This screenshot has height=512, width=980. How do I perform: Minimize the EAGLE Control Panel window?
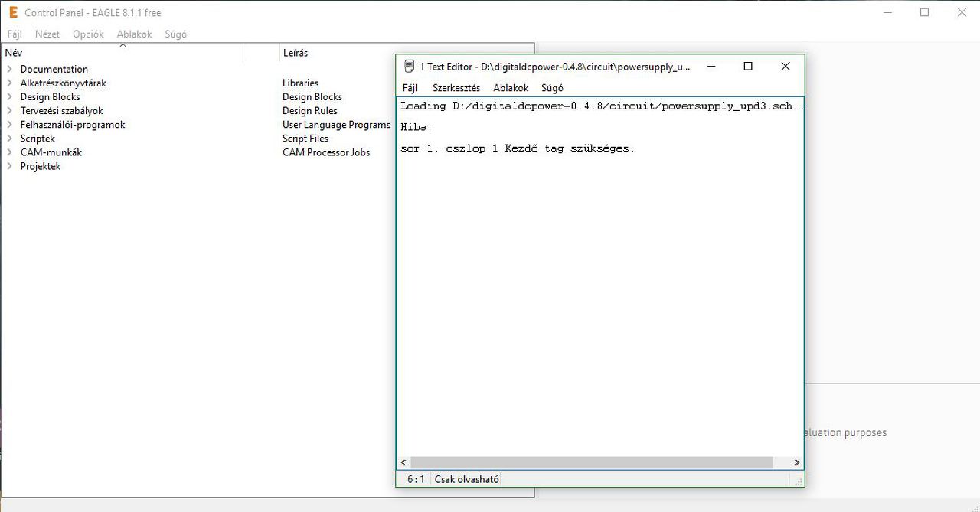click(887, 12)
